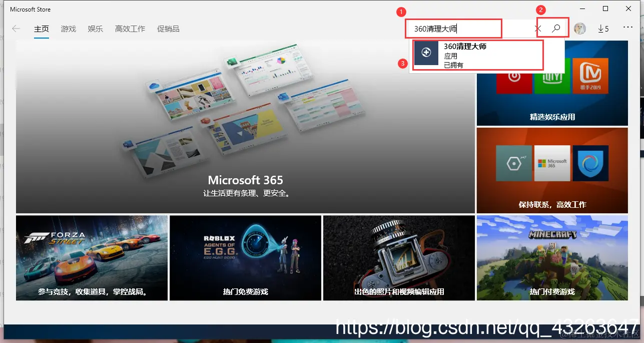This screenshot has width=644, height=343.
Task: Open the 保持联系，高效工作 tile
Action: pos(552,170)
